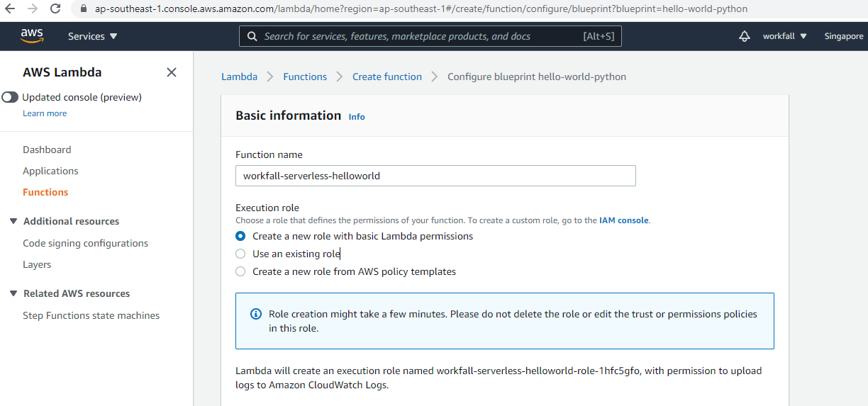
Task: Go to the Functions breadcrumb link
Action: click(x=305, y=77)
